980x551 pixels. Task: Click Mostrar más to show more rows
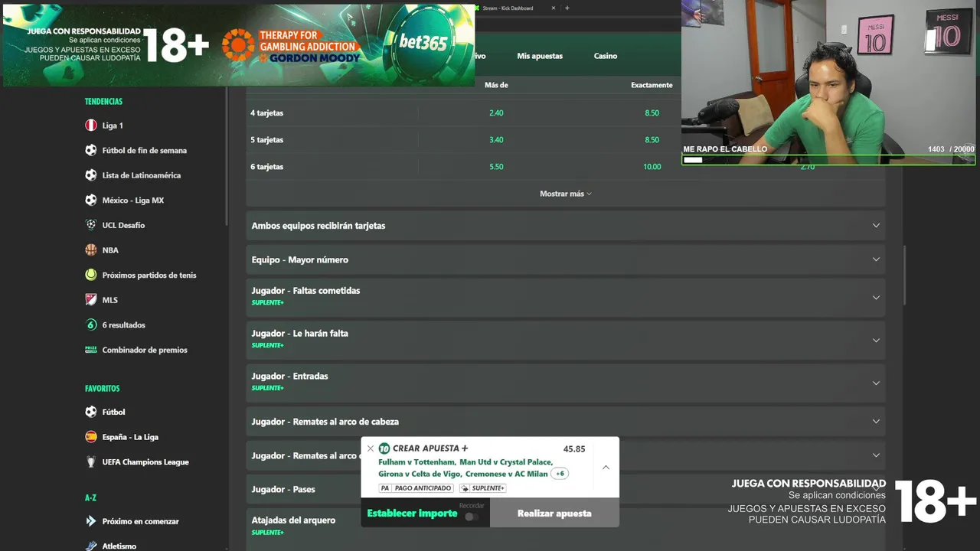point(565,194)
